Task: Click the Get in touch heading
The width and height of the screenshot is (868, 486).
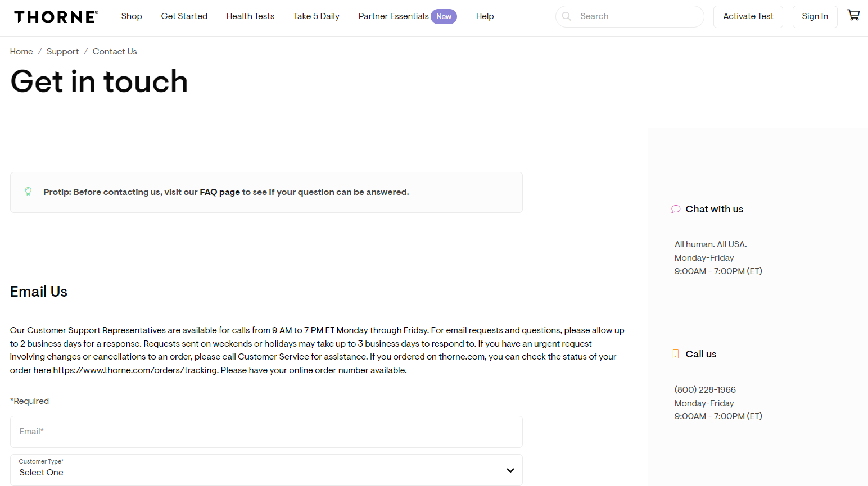Action: coord(99,81)
